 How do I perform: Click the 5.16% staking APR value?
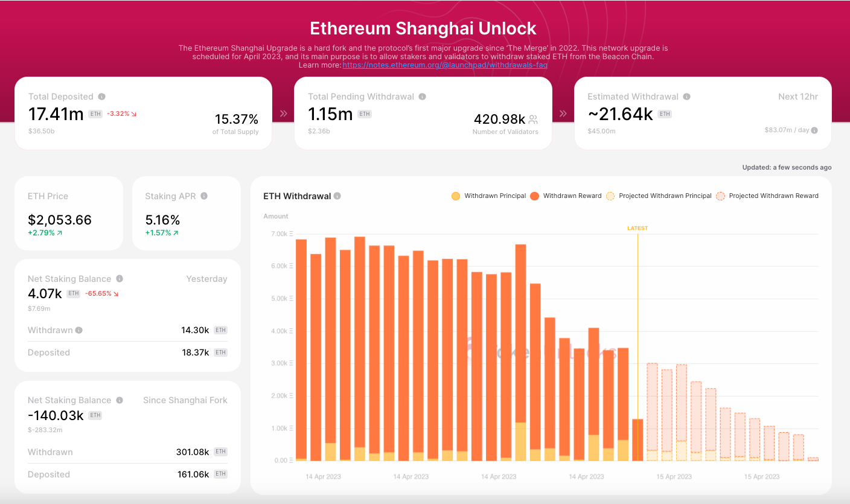pos(162,220)
